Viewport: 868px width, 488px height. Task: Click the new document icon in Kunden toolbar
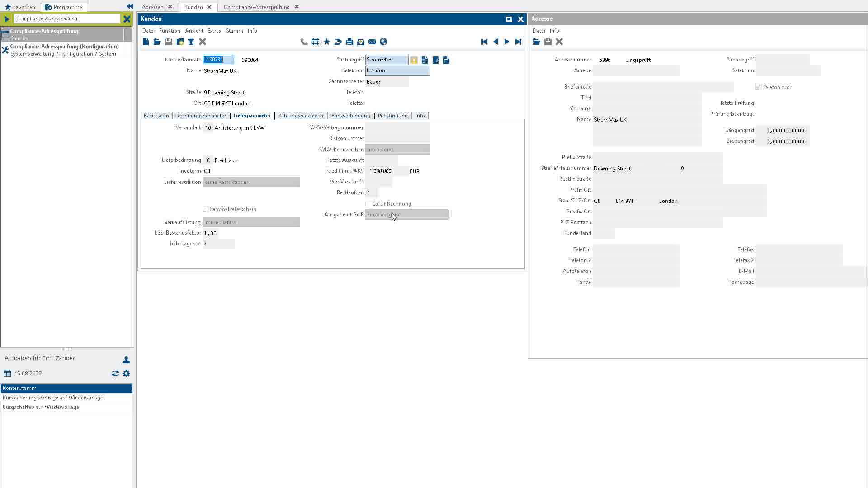click(x=146, y=42)
